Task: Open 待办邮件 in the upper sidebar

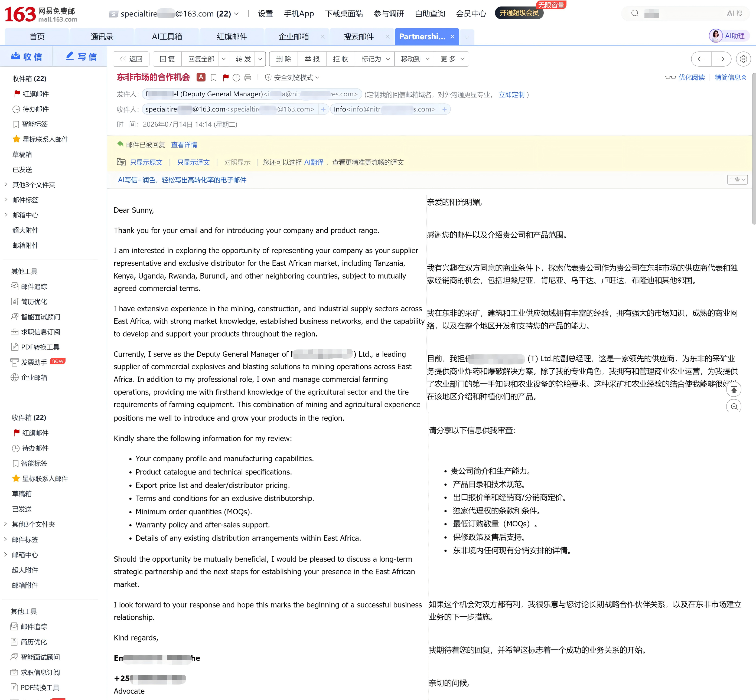Action: pyautogui.click(x=31, y=109)
